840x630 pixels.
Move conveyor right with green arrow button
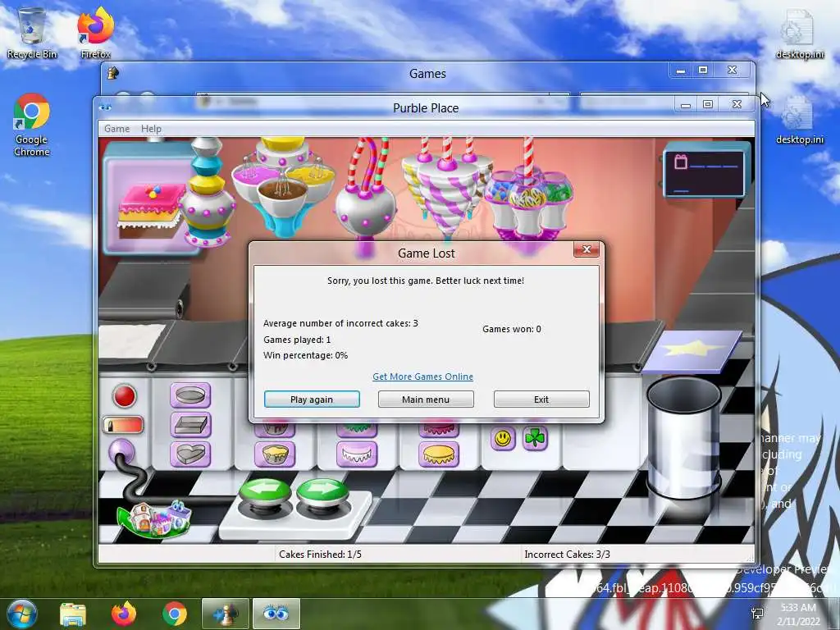(322, 490)
